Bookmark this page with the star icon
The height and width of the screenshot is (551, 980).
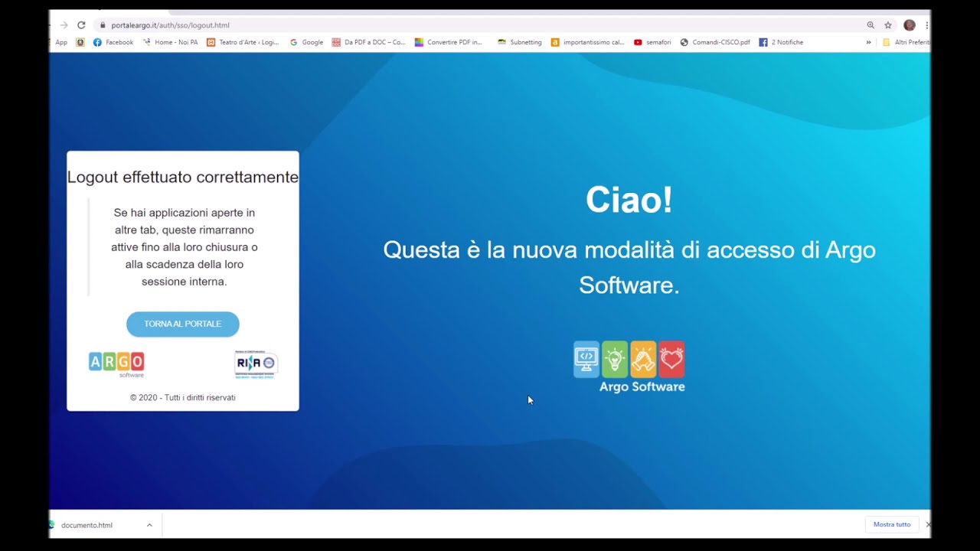[x=888, y=25]
